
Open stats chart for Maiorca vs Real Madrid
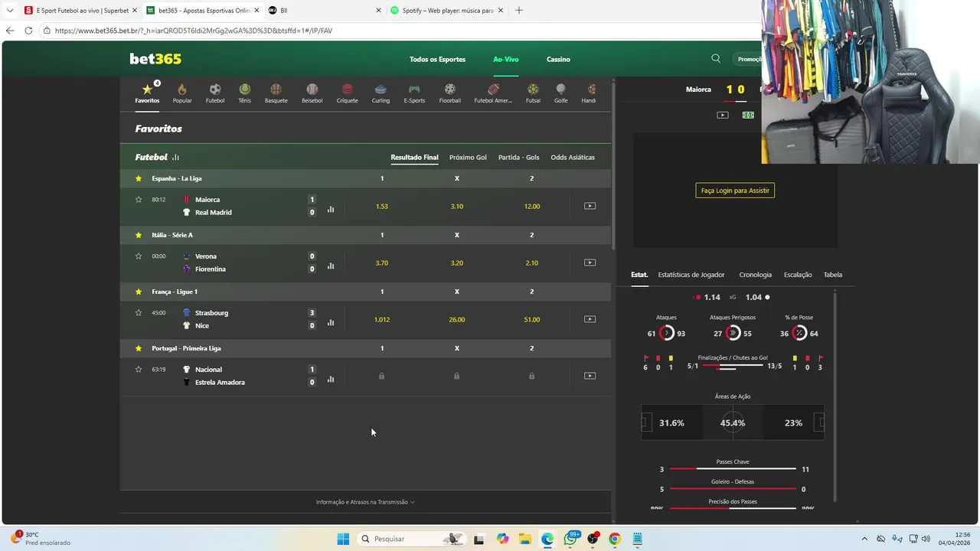(331, 209)
